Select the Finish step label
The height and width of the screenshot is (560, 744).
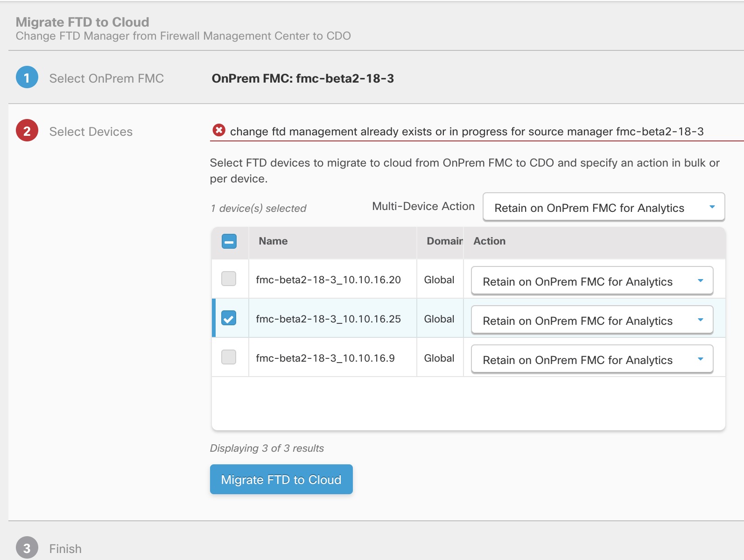click(65, 549)
